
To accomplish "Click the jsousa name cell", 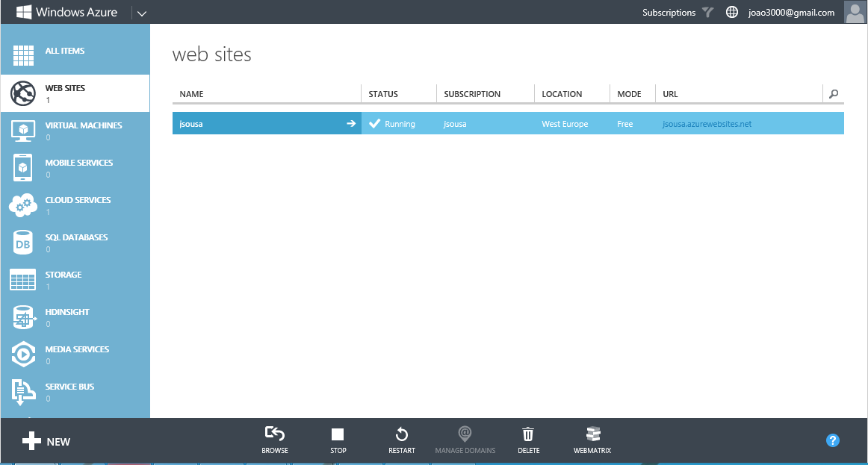I will [x=267, y=123].
